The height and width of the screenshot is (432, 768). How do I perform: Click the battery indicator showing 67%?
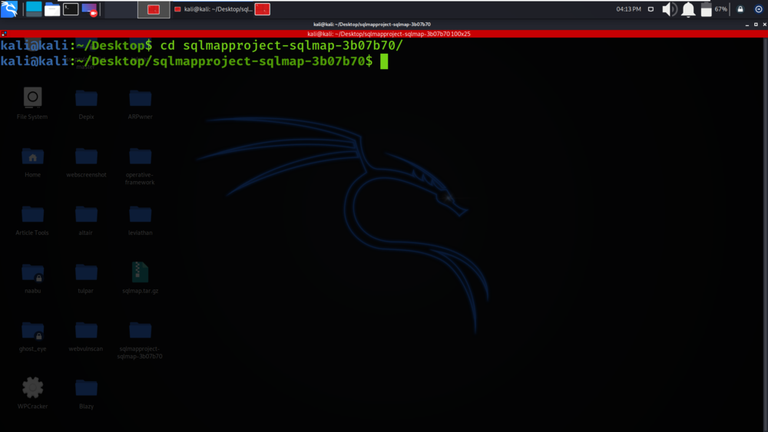[x=714, y=9]
